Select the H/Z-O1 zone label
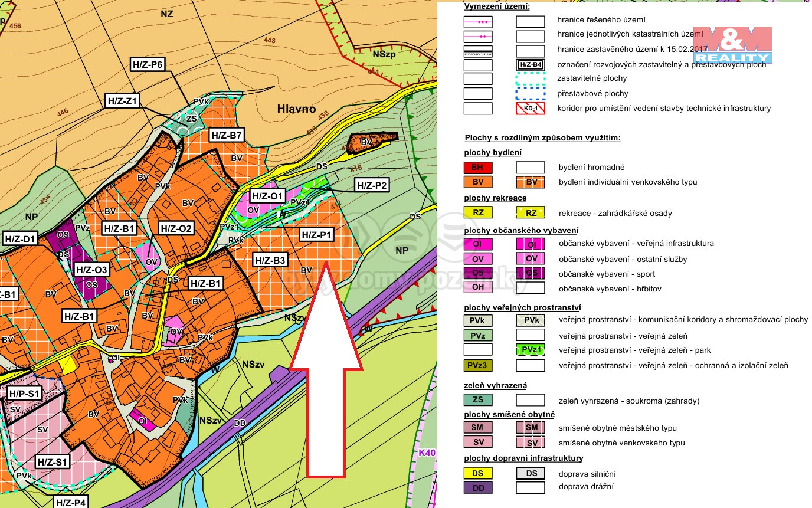The image size is (812, 508). coord(268,195)
